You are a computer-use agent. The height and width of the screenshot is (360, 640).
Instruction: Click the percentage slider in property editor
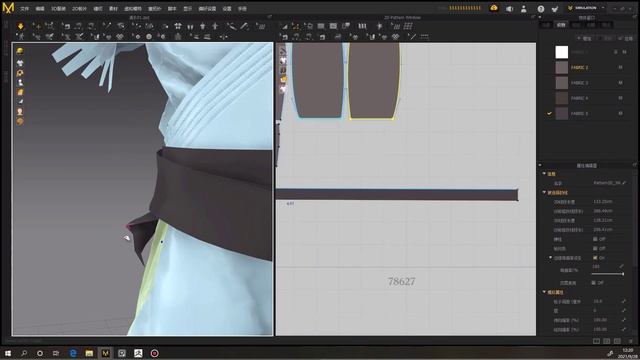coord(608,274)
